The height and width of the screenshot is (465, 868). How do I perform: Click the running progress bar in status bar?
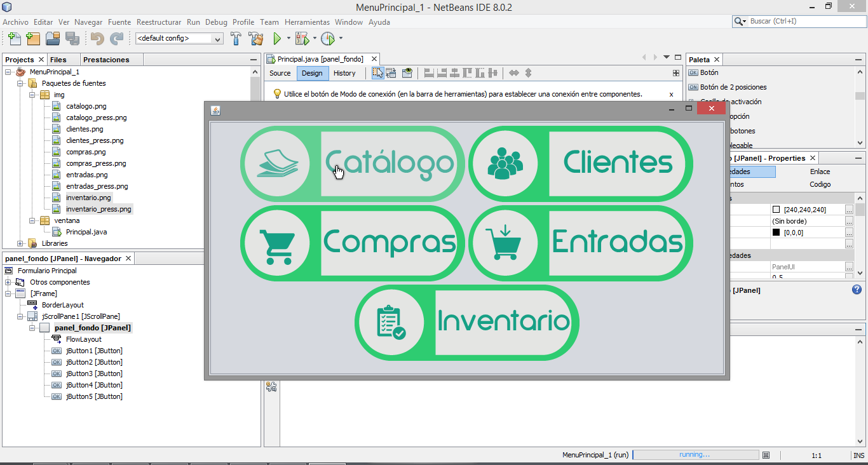click(696, 455)
